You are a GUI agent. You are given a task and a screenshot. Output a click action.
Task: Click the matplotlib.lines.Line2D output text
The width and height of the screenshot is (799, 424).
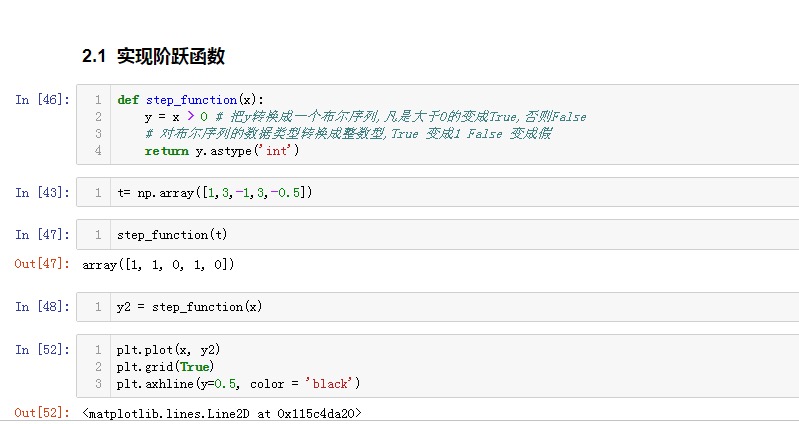click(x=222, y=413)
